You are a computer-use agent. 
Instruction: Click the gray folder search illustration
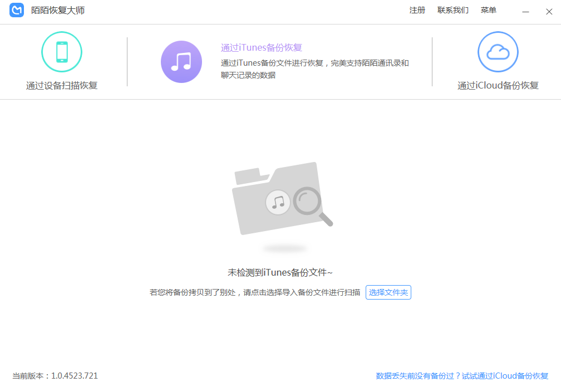click(282, 198)
